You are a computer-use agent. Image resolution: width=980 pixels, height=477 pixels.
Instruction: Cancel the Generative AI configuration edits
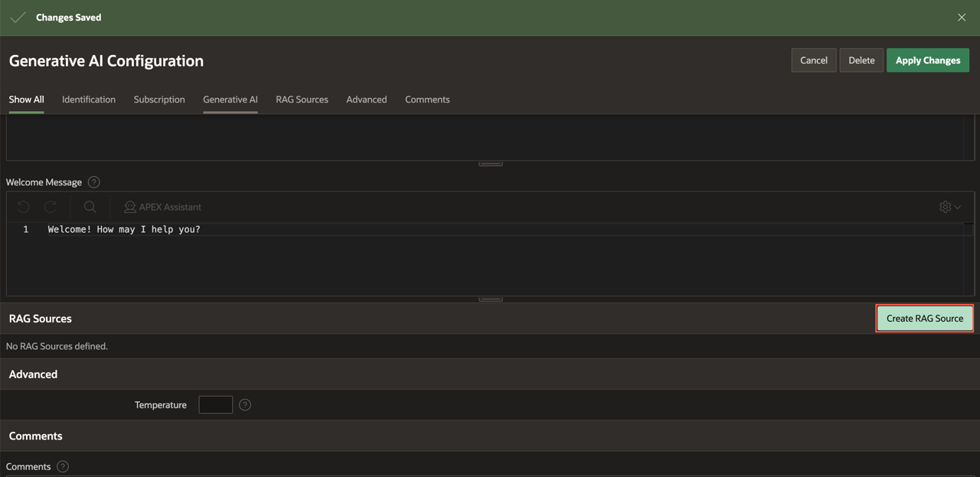click(813, 60)
